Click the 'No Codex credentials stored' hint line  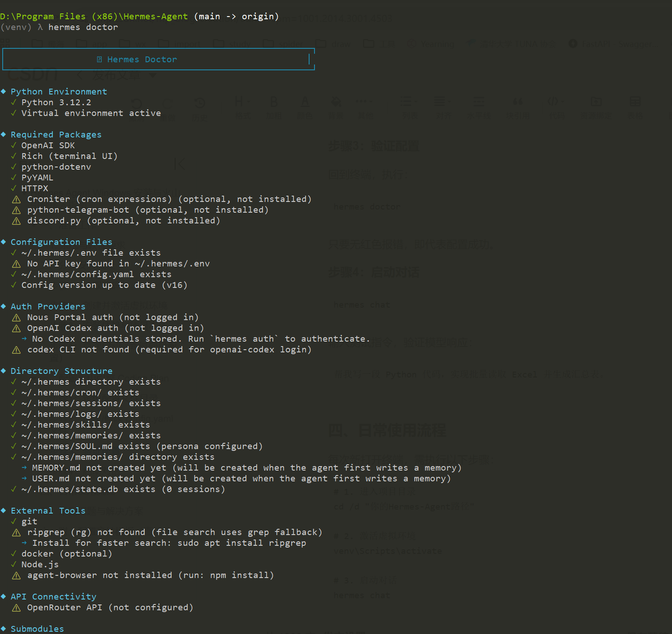click(201, 339)
